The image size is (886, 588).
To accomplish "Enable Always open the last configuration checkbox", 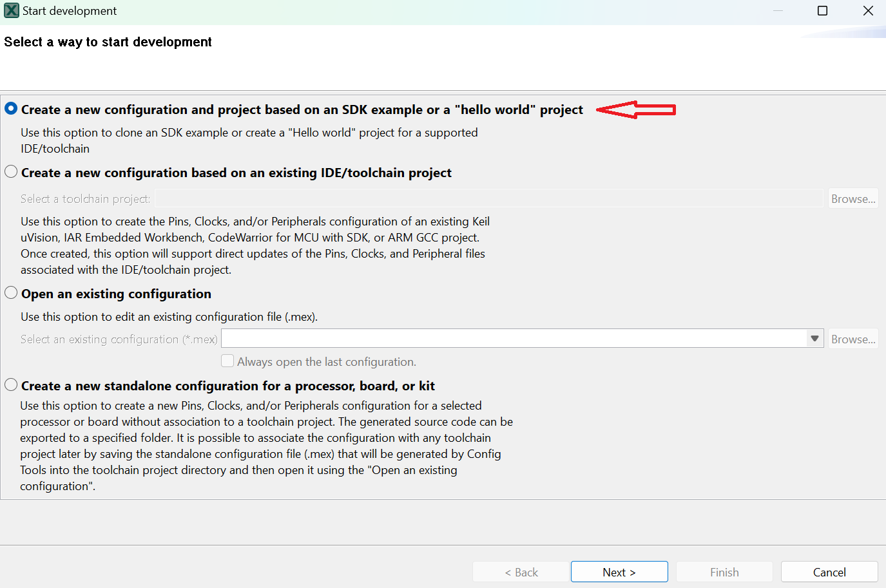I will [227, 361].
